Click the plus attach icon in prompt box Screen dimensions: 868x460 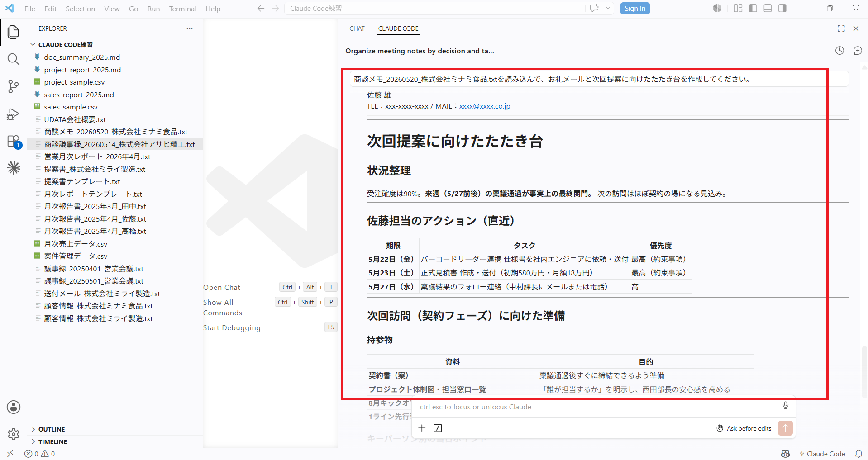422,428
